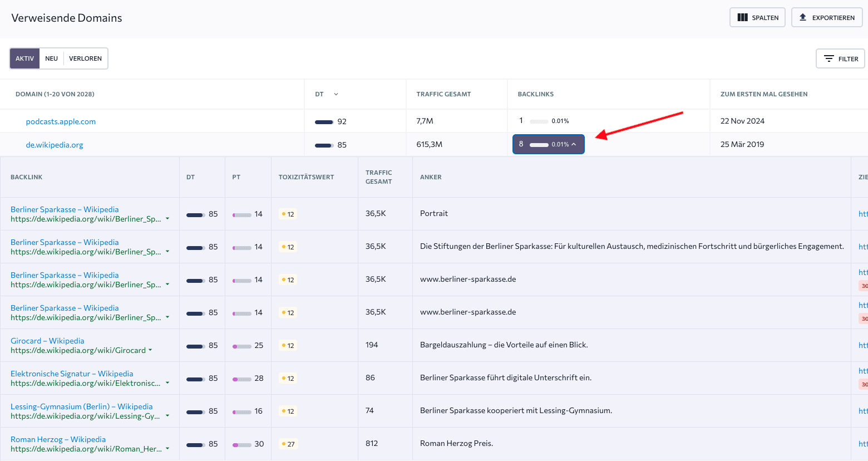This screenshot has height=461, width=868.
Task: Switch to the Neu tab
Action: pyautogui.click(x=52, y=58)
